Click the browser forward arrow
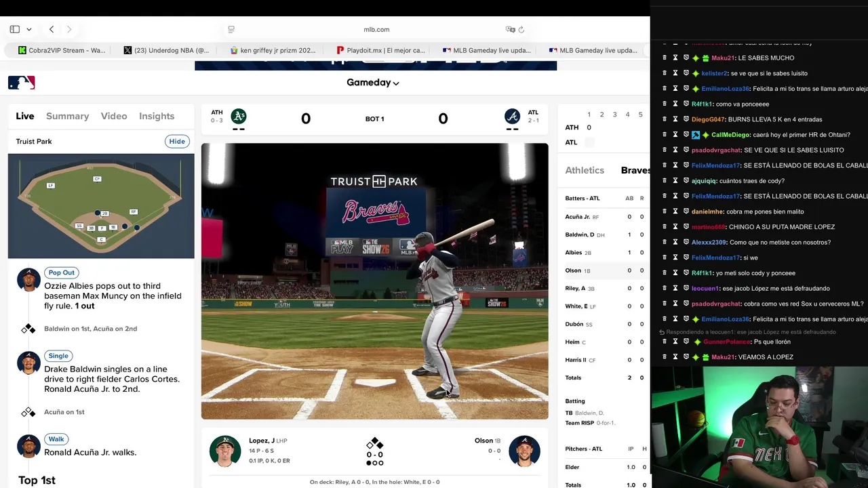Image resolution: width=868 pixels, height=488 pixels. (69, 29)
